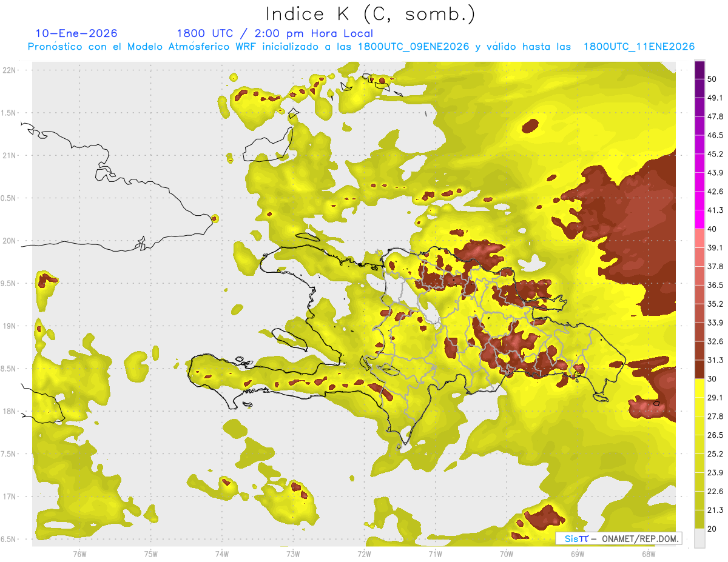Viewport: 728px width, 562px height.
Task: Select the magenta swatch between 42.6 and 41.3
Action: (x=700, y=201)
